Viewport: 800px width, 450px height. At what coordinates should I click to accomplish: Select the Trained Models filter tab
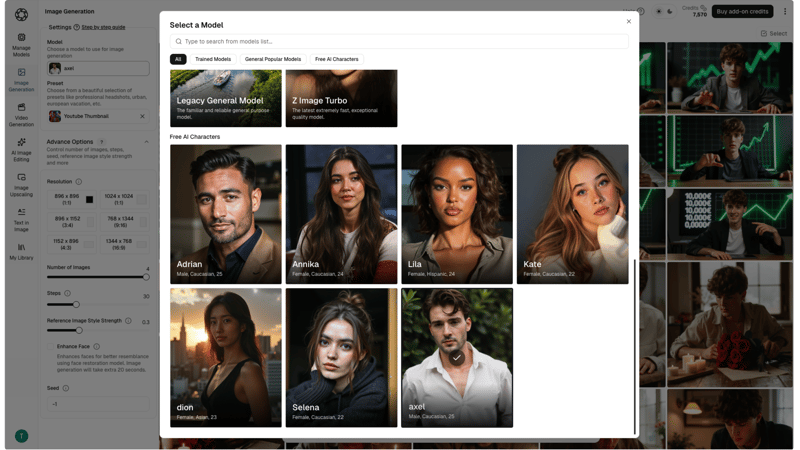point(213,59)
